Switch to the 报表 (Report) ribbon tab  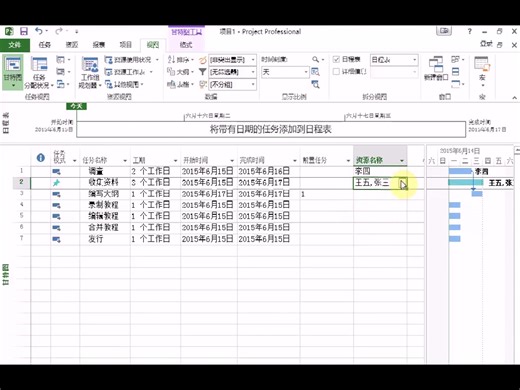[x=99, y=45]
